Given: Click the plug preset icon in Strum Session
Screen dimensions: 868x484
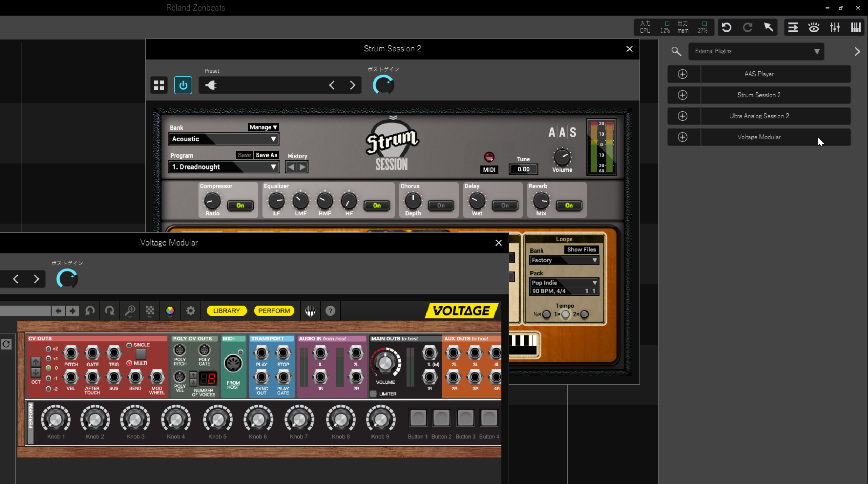Looking at the screenshot, I should (211, 85).
